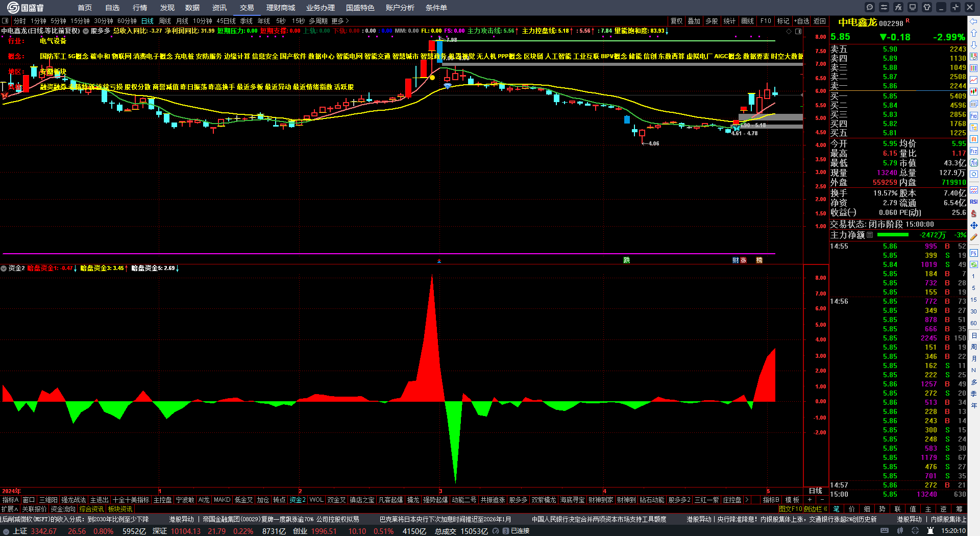Open the 资金2 indicator dropdown circle
980x536 pixels.
[x=4, y=268]
